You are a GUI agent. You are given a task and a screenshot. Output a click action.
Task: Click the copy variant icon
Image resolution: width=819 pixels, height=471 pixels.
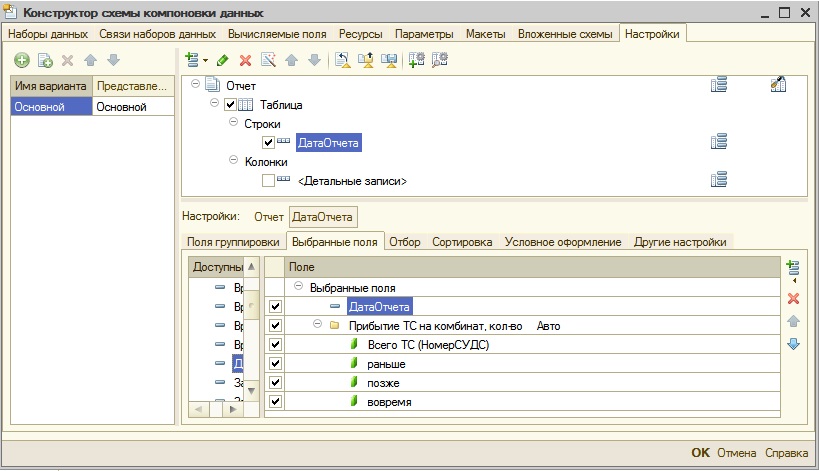45,61
